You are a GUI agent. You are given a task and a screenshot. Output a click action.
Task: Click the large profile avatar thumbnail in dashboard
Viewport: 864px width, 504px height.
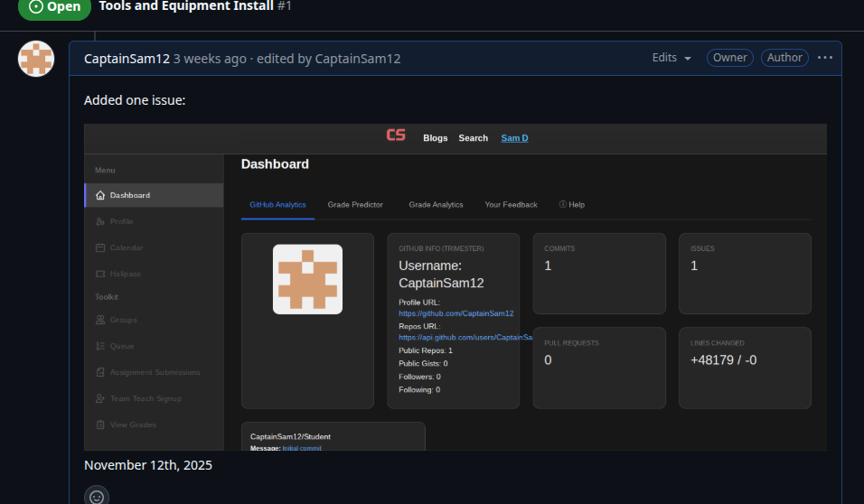coord(307,279)
